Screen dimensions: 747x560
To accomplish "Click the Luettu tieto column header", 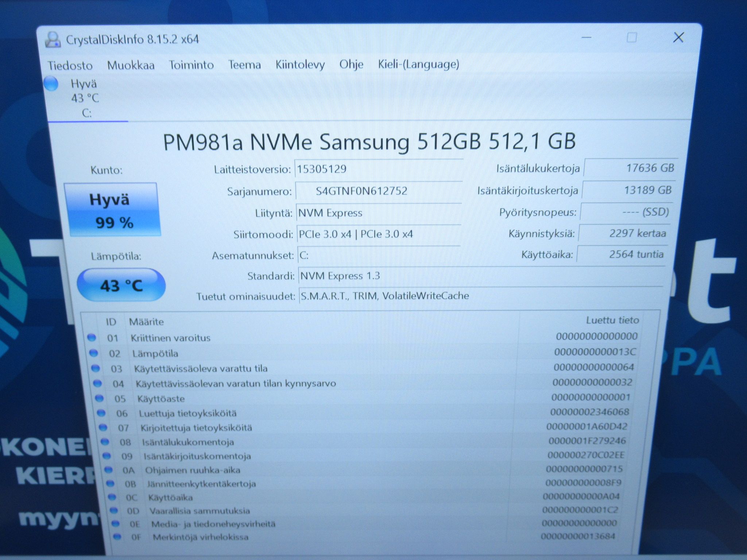I will click(613, 320).
